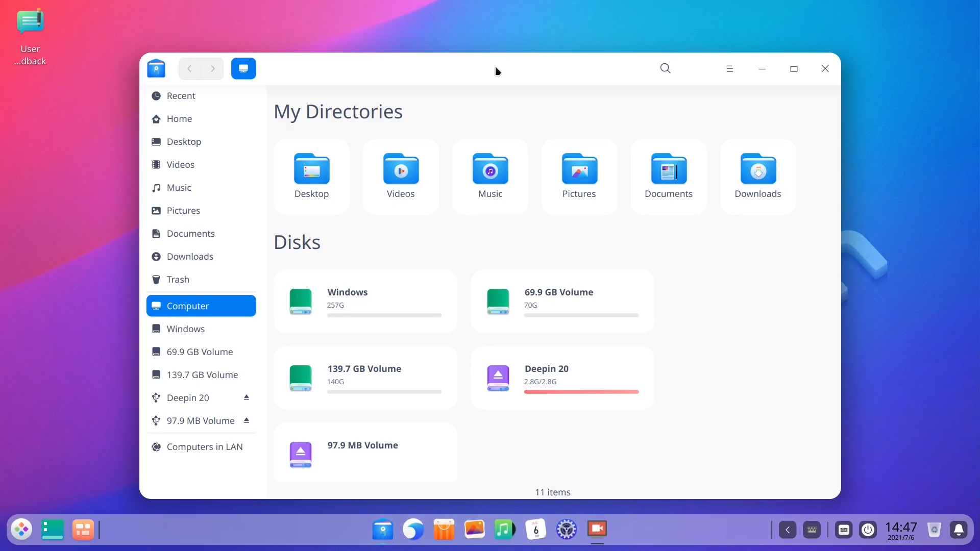Open the Calendar app from the dock
Viewport: 980px width, 551px height.
coord(535,530)
